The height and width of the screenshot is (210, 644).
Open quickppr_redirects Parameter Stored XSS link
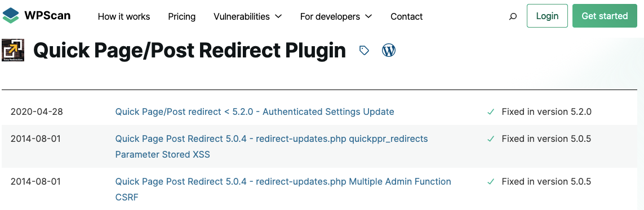pyautogui.click(x=272, y=147)
